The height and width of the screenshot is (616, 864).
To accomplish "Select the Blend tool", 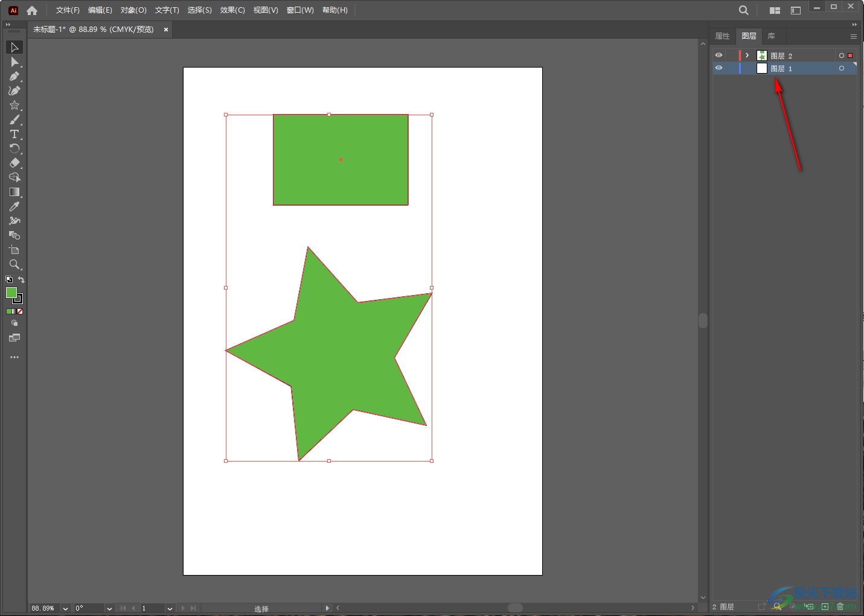I will (x=14, y=235).
